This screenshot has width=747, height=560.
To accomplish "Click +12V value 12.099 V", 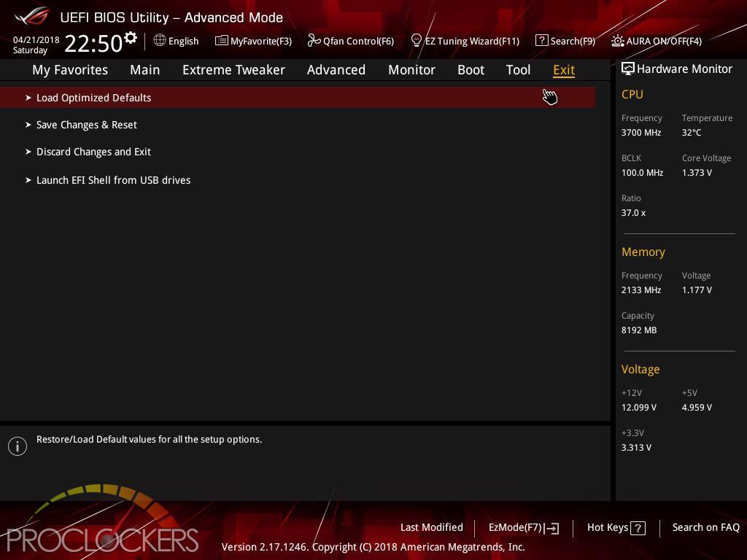I will 638,408.
